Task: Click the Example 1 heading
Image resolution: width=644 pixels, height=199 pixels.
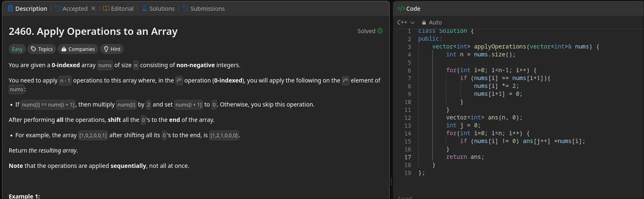Action: click(24, 196)
